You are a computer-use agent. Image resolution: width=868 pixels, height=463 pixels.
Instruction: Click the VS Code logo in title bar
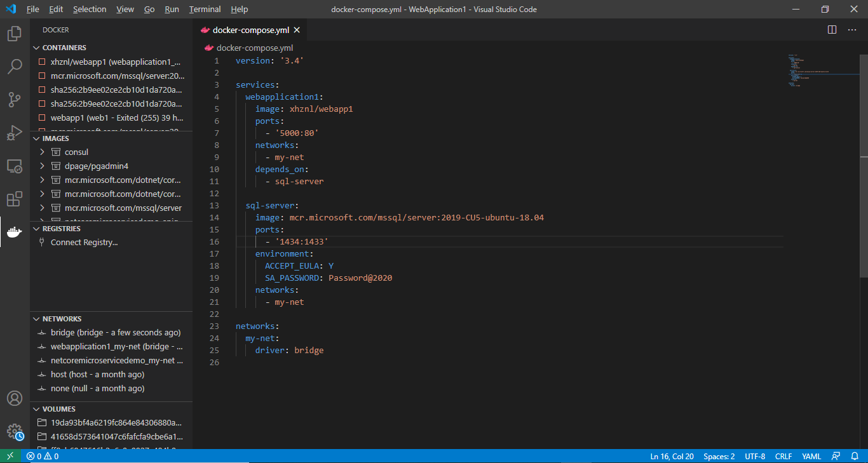pos(11,10)
